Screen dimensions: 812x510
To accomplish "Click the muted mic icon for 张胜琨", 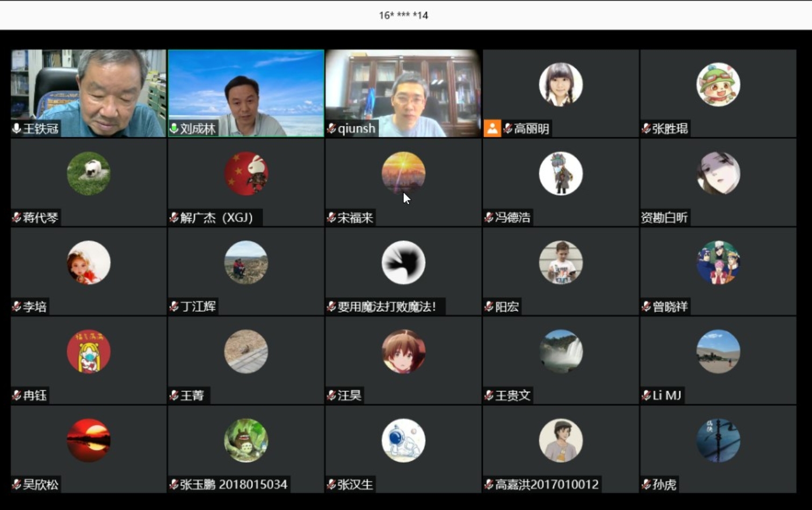I will [x=646, y=128].
